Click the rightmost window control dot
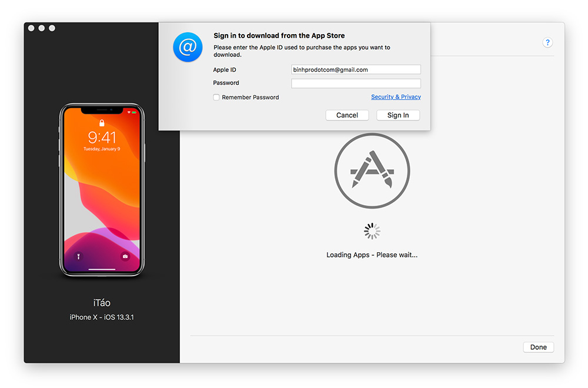This screenshot has width=588, height=388. coord(52,28)
